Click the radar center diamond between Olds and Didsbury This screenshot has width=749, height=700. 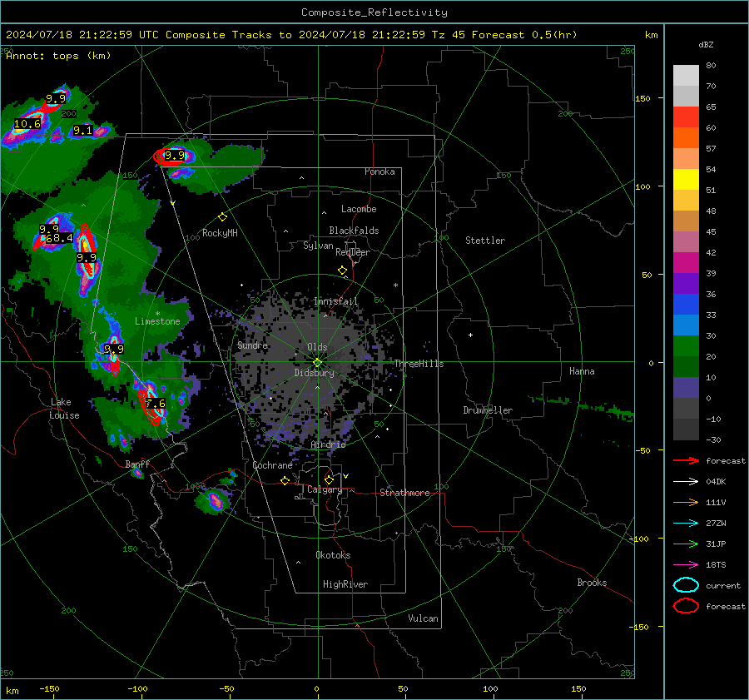tap(318, 362)
